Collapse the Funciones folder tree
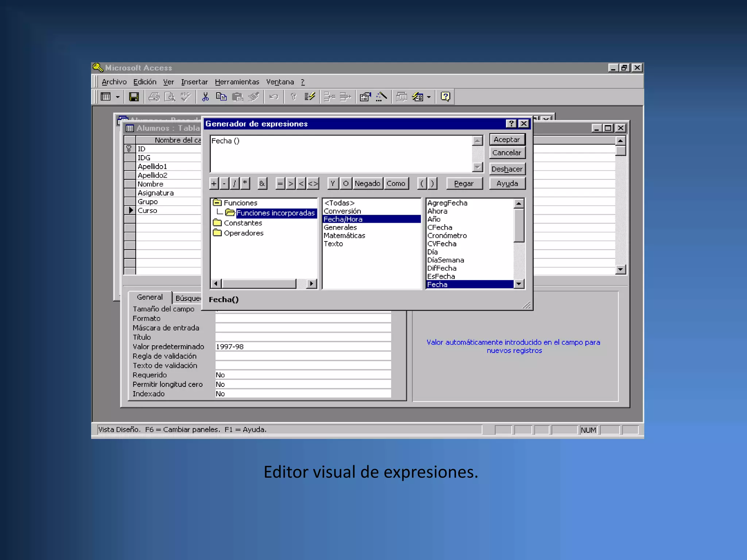747x560 pixels. click(217, 203)
